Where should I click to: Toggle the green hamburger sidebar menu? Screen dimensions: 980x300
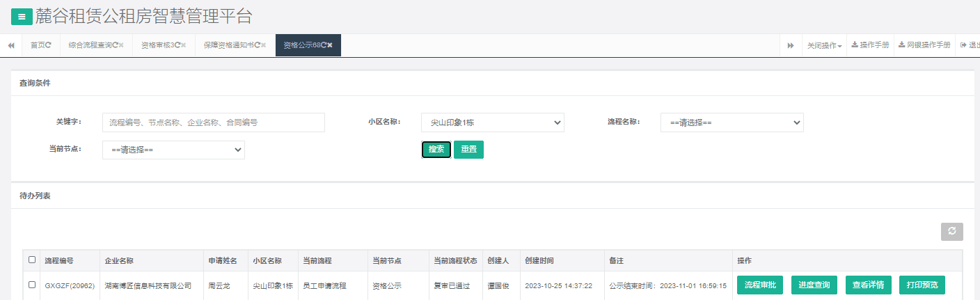tap(22, 17)
